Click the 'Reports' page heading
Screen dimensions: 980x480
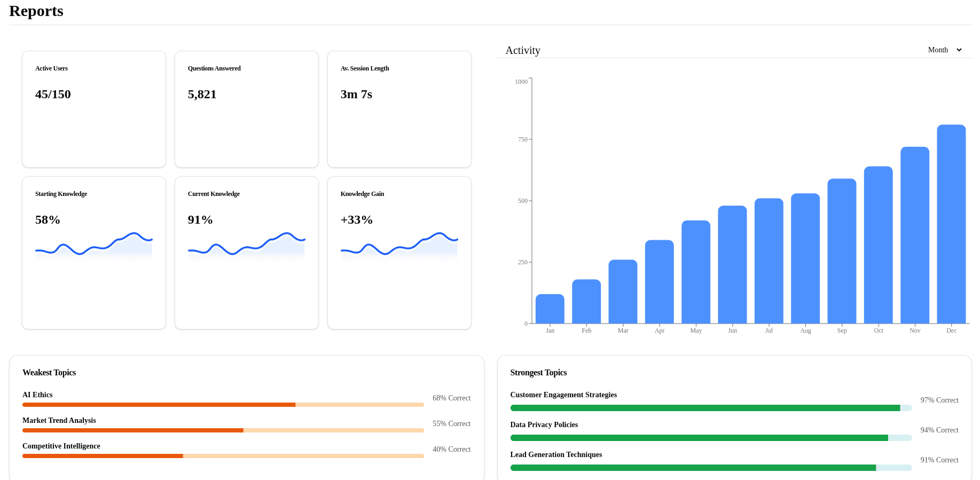(x=36, y=11)
